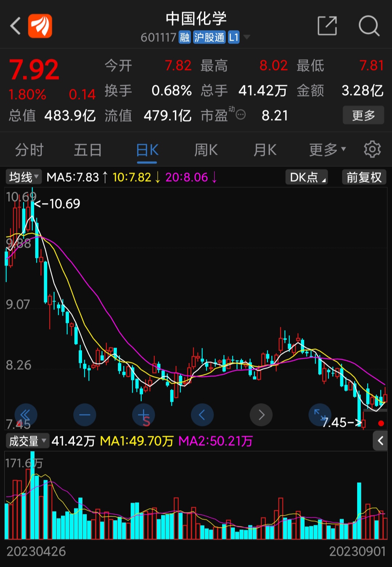Open the orange app logo icon
This screenshot has width=392, height=567.
click(x=40, y=26)
